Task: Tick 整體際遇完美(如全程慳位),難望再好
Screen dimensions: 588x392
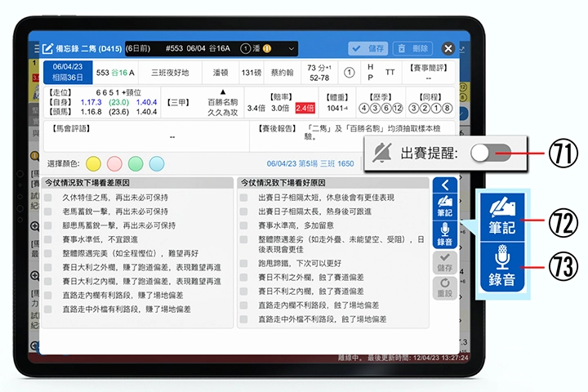Action: pos(48,253)
